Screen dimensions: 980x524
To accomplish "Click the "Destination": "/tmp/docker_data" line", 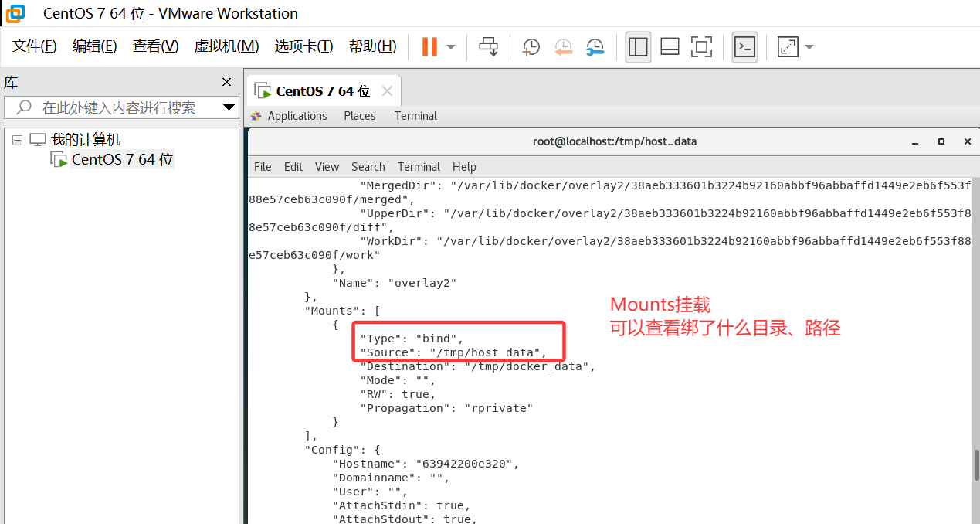I will click(477, 366).
